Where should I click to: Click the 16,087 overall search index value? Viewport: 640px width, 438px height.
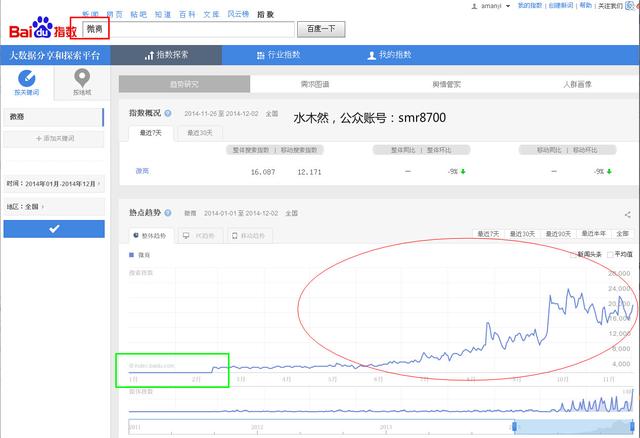pyautogui.click(x=263, y=172)
